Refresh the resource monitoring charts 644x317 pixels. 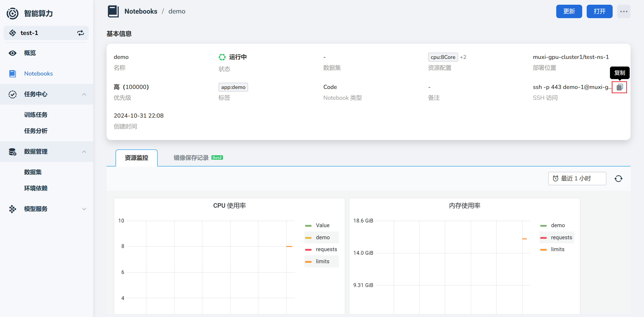click(618, 179)
